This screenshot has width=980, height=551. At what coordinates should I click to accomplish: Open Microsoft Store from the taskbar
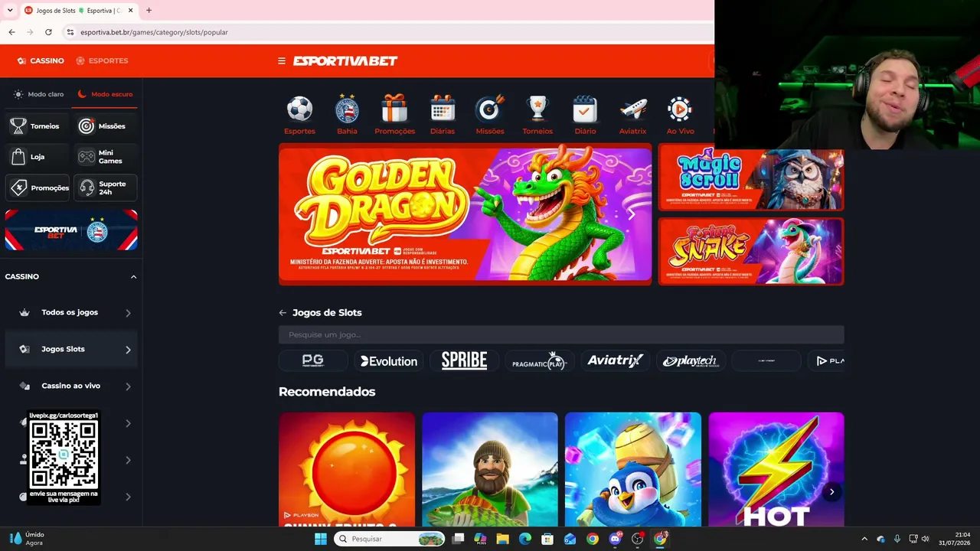point(547,539)
